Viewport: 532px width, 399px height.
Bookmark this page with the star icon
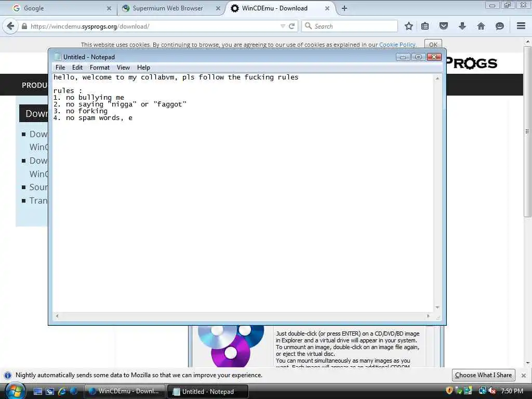pos(409,26)
